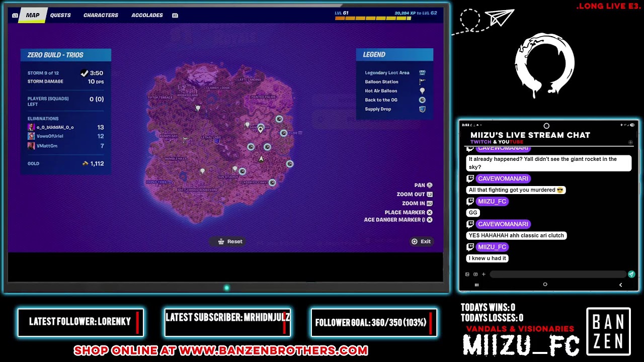This screenshot has height=362, width=644.
Task: Click the balloon station flag beside Bumpy Bay
Action: click(x=186, y=139)
